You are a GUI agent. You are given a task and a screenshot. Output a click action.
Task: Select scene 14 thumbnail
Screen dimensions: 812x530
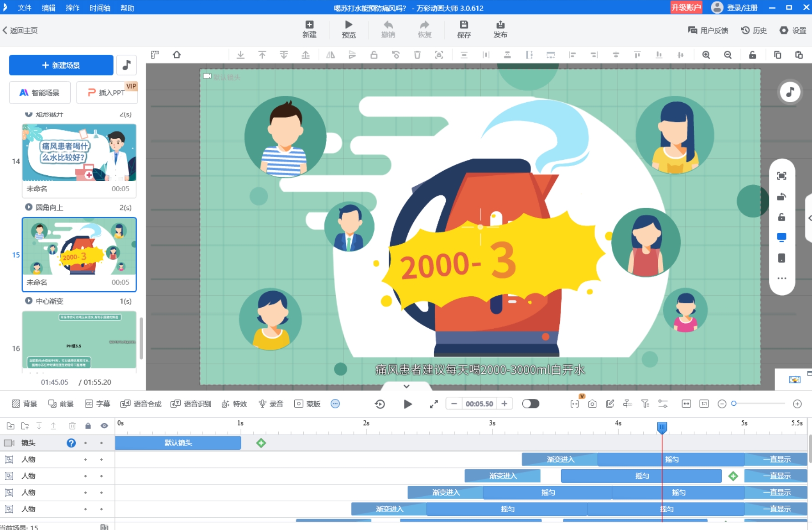79,152
